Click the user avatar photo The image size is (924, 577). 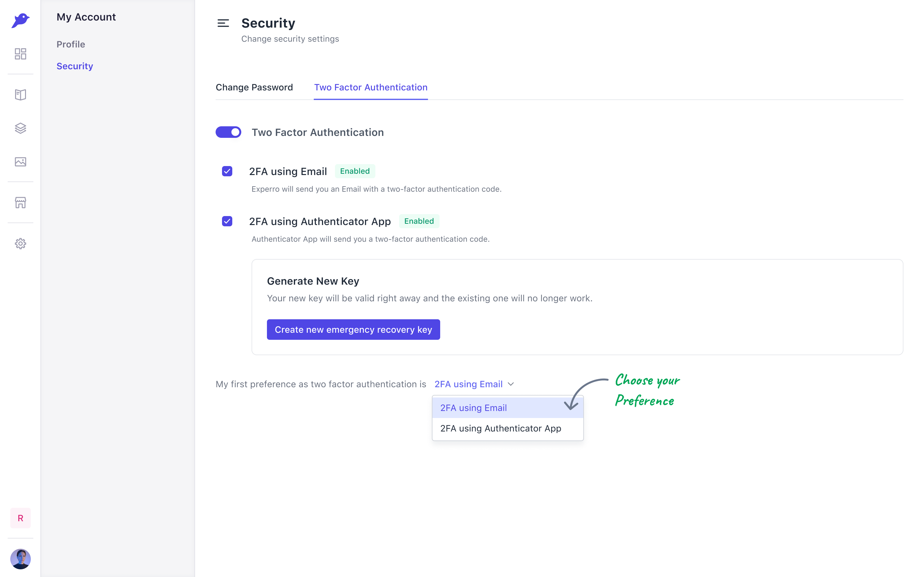[x=21, y=559]
